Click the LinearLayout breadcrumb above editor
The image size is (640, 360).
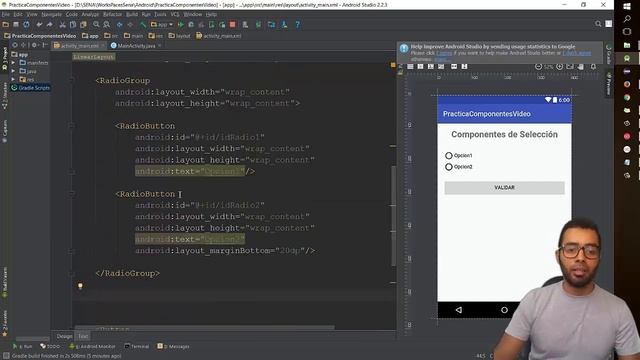coord(94,57)
